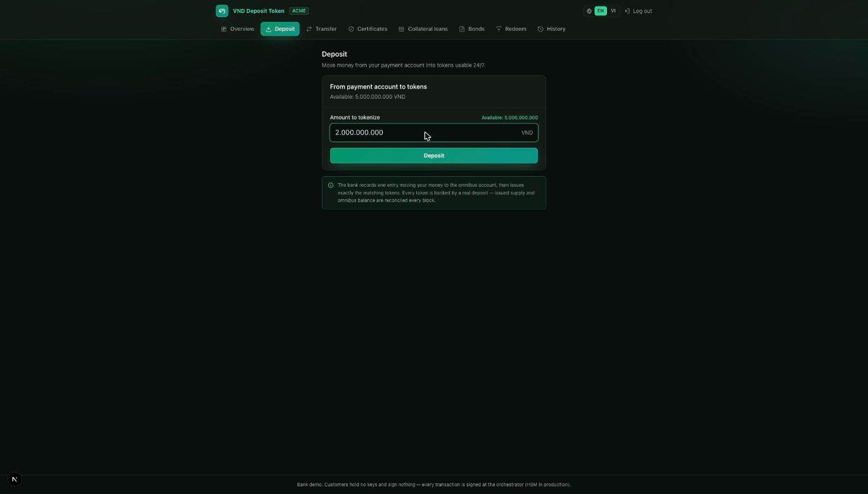Viewport: 868px width, 494px height.
Task: Click the 'Bank demo' footer text
Action: [434, 485]
